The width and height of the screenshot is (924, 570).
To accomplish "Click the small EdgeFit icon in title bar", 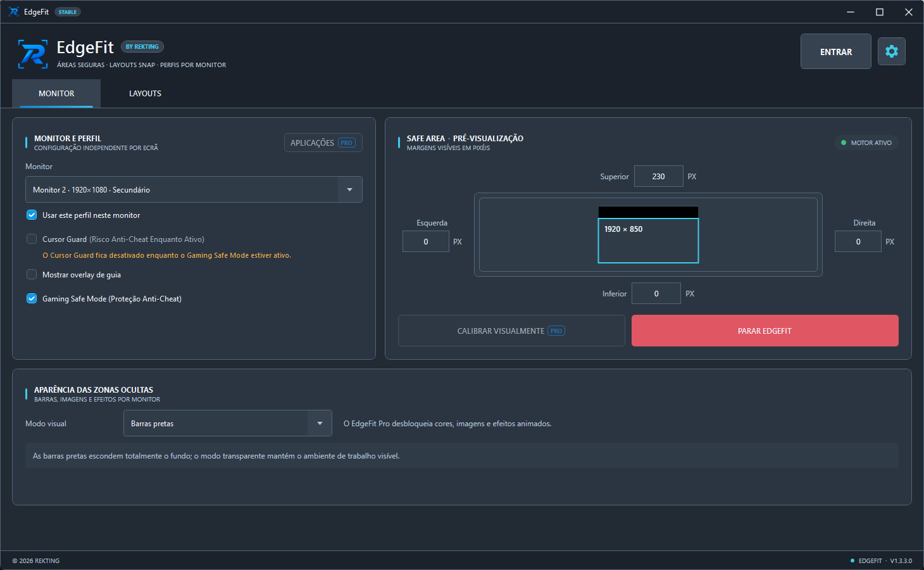I will (x=13, y=12).
